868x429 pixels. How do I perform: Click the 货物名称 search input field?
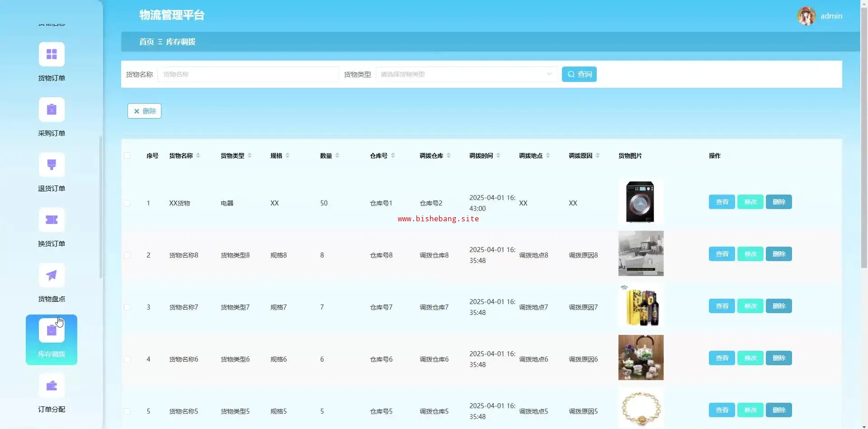tap(248, 74)
